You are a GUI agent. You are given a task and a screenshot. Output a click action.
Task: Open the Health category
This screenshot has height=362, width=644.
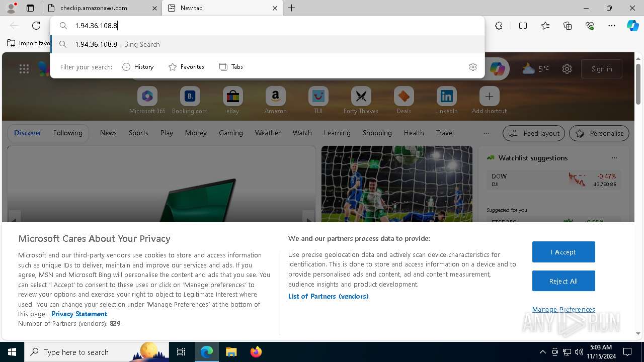point(414,133)
